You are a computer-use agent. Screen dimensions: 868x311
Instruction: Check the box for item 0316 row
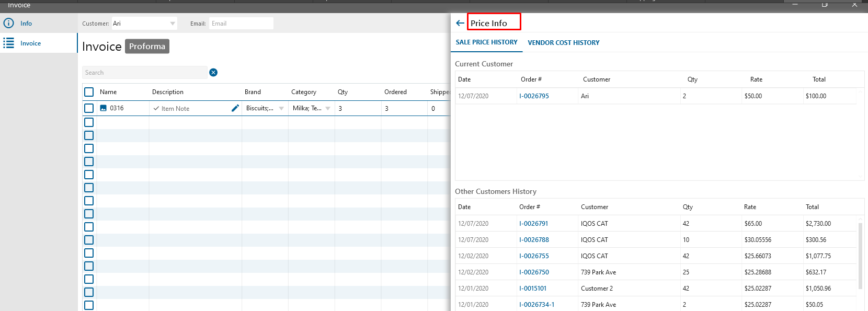coord(89,108)
